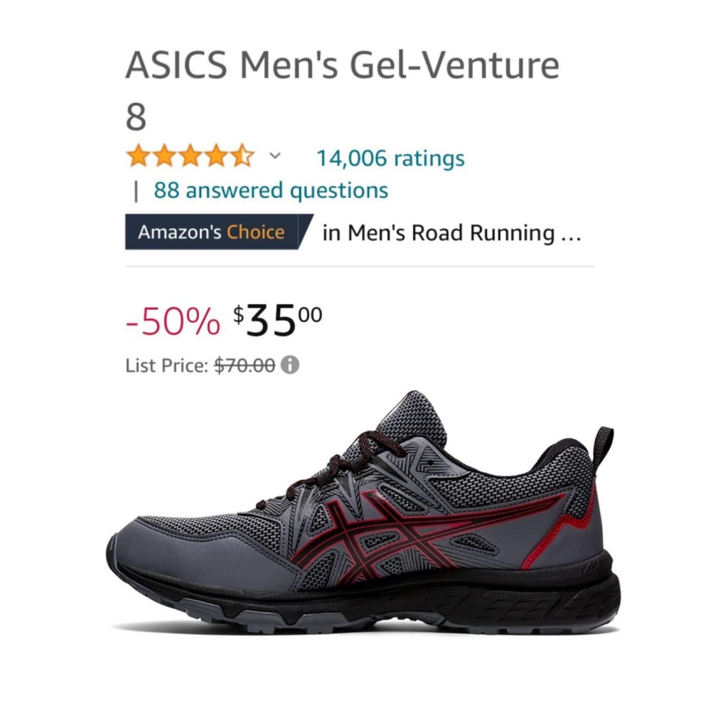
Task: Click the 'List Price:' label text
Action: pos(167,366)
